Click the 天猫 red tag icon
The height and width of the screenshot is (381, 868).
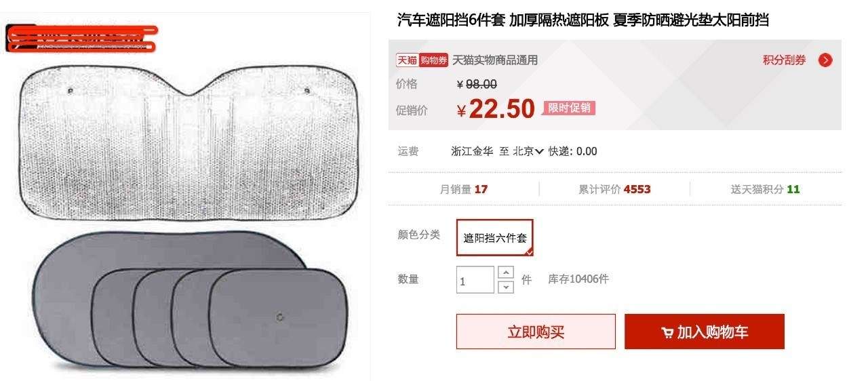coord(407,60)
